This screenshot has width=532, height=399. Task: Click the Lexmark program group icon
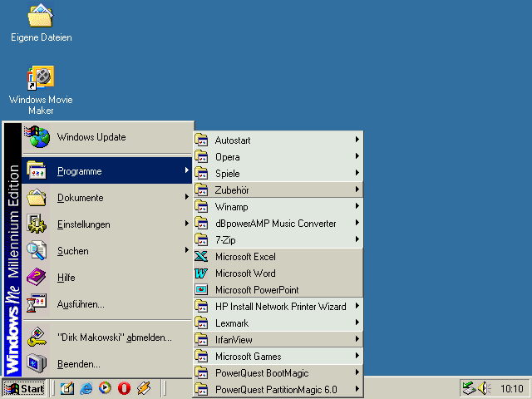[x=201, y=323]
